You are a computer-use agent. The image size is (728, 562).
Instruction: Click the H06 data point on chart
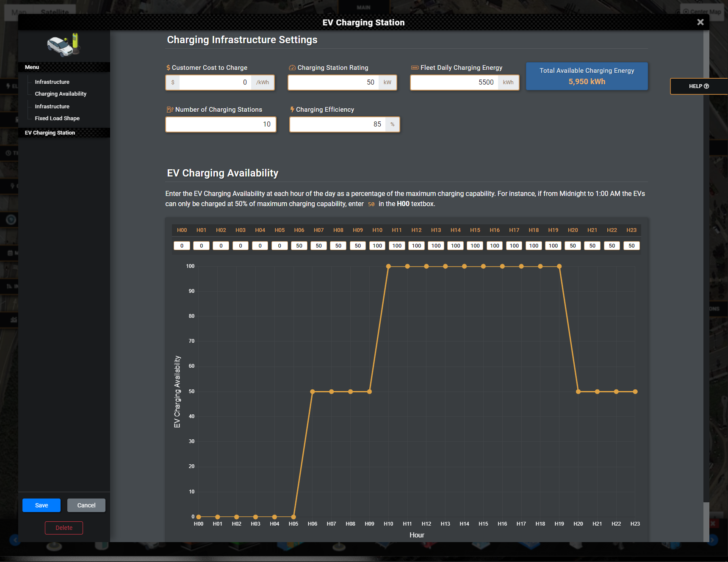point(313,392)
